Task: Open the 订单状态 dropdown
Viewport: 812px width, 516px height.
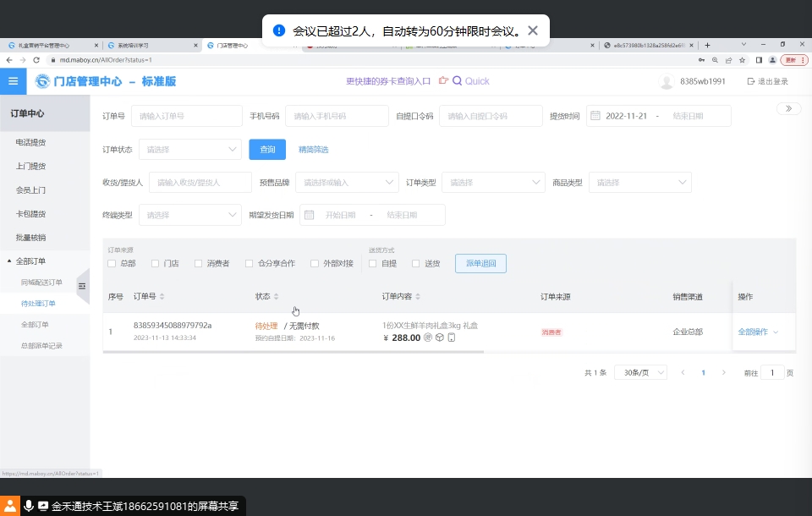Action: coord(190,150)
